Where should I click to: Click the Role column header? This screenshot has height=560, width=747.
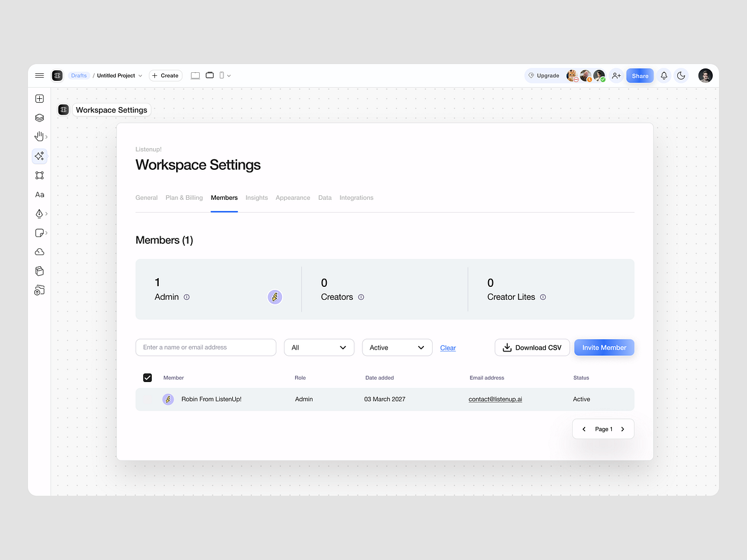(x=300, y=378)
